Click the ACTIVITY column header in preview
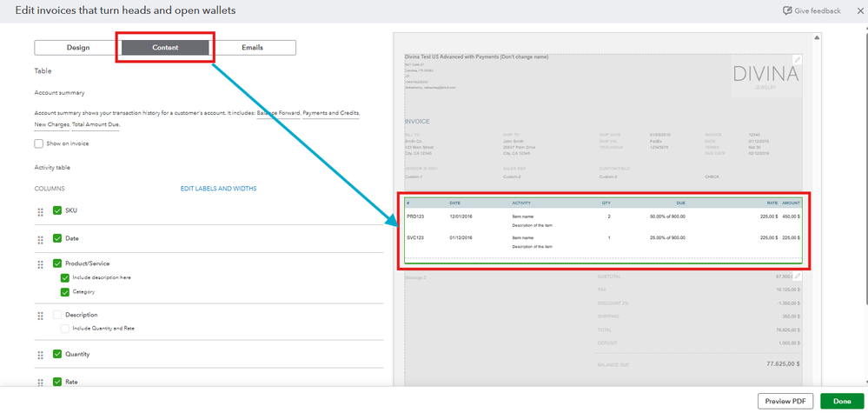 pos(521,203)
